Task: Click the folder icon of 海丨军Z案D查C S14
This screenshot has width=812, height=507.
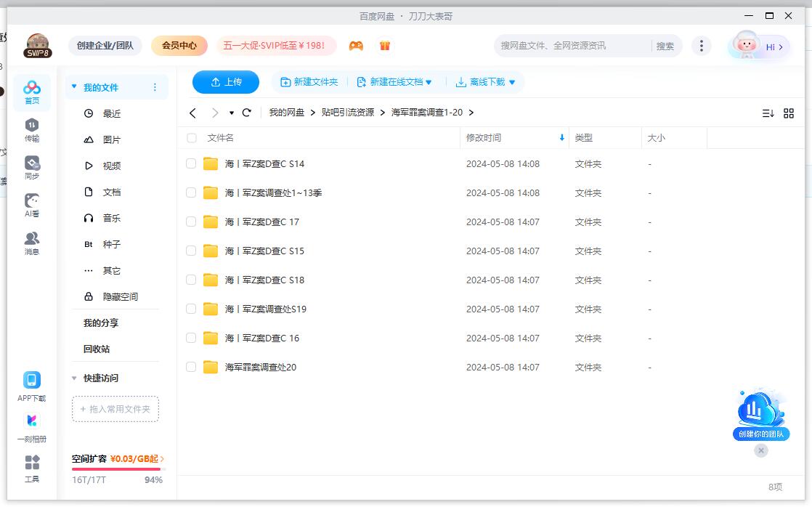Action: (x=210, y=164)
